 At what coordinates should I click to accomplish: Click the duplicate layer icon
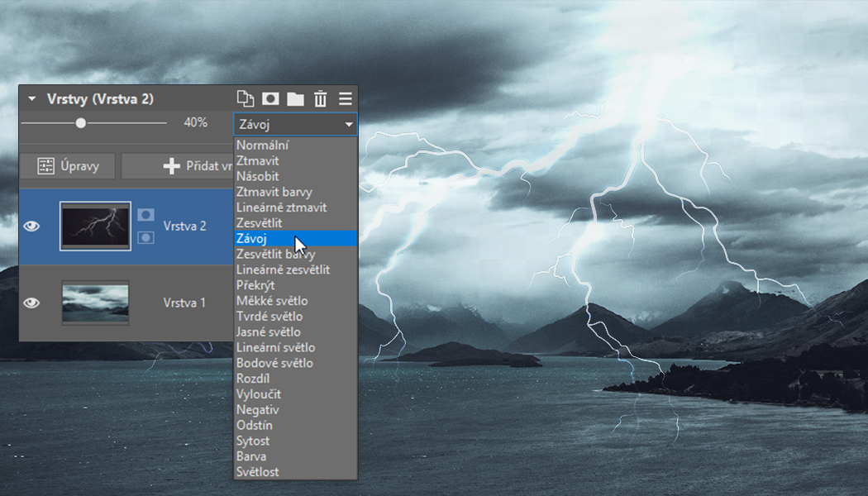coord(246,98)
